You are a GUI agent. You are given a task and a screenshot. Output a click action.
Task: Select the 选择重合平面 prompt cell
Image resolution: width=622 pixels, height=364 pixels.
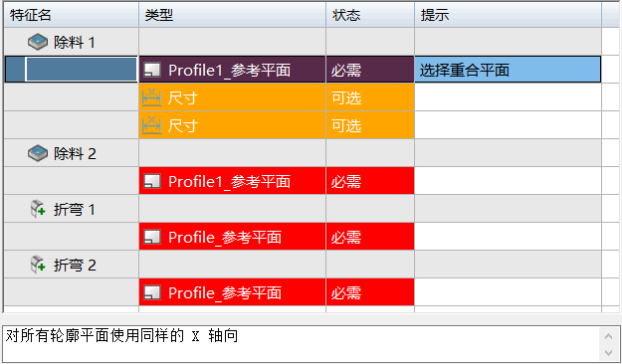[x=508, y=70]
